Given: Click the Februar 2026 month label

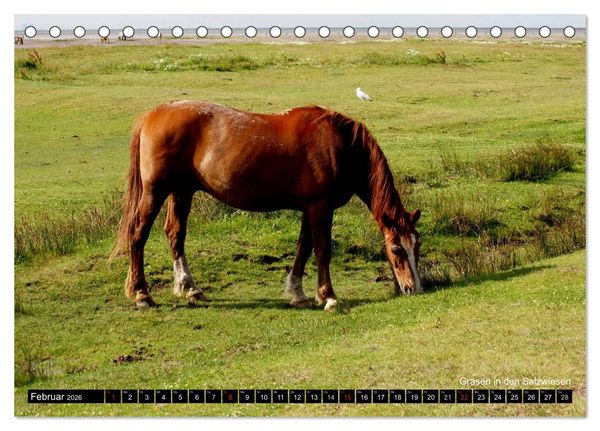Looking at the screenshot, I should click(x=56, y=397).
